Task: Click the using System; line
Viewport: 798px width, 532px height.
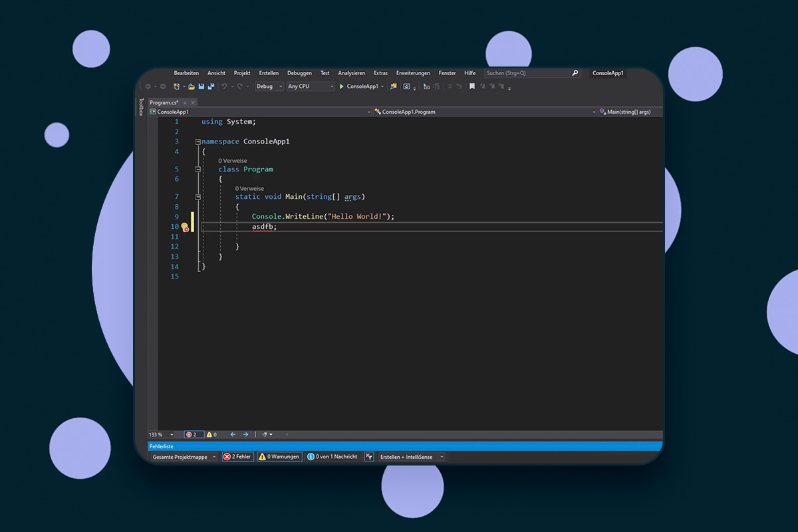Action: pos(228,122)
